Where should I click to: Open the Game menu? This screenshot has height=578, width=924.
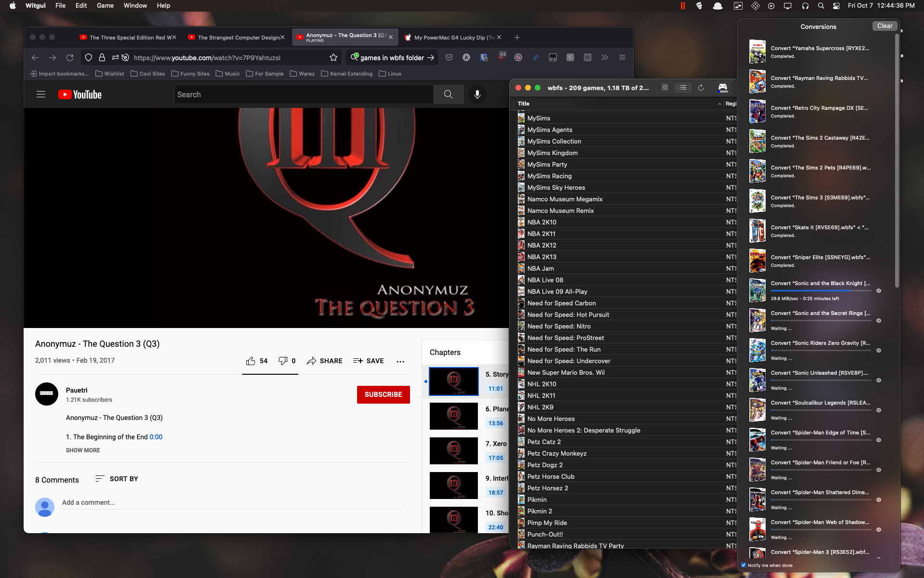click(105, 6)
